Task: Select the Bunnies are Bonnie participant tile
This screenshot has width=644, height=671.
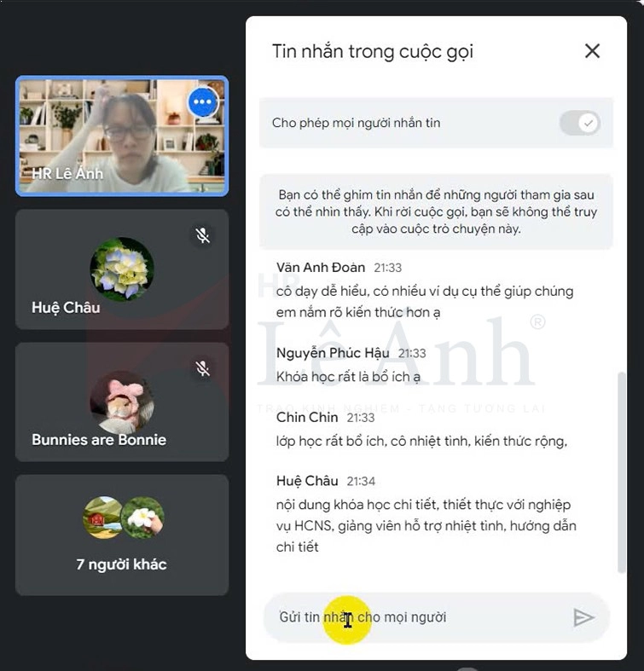Action: tap(122, 402)
